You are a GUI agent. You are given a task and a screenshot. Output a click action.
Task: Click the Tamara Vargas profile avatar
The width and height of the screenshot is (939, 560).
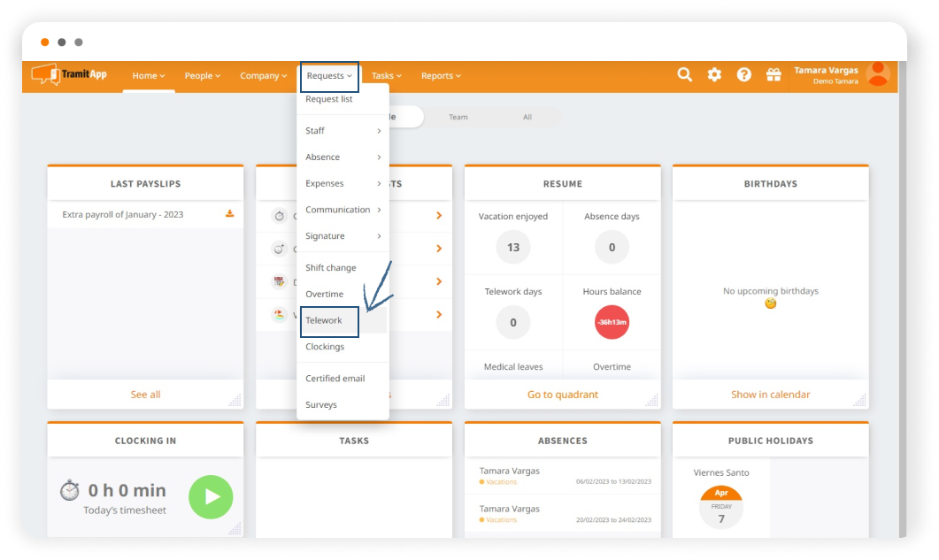pyautogui.click(x=878, y=74)
